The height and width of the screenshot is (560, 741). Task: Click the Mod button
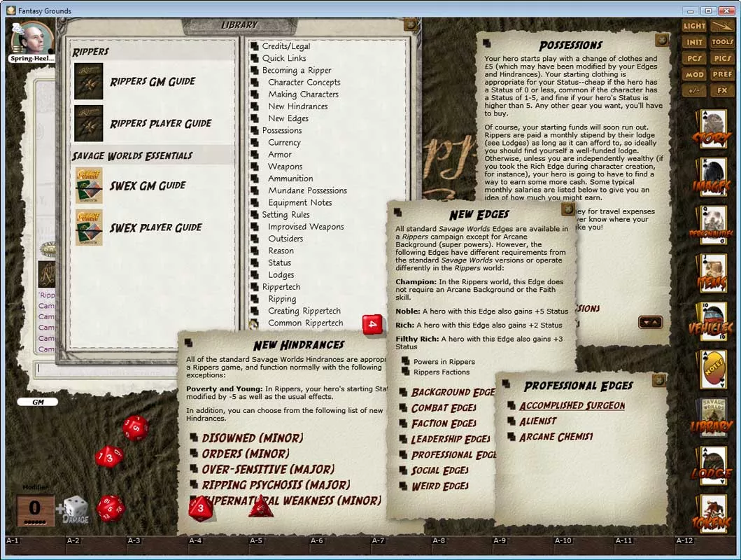click(693, 74)
